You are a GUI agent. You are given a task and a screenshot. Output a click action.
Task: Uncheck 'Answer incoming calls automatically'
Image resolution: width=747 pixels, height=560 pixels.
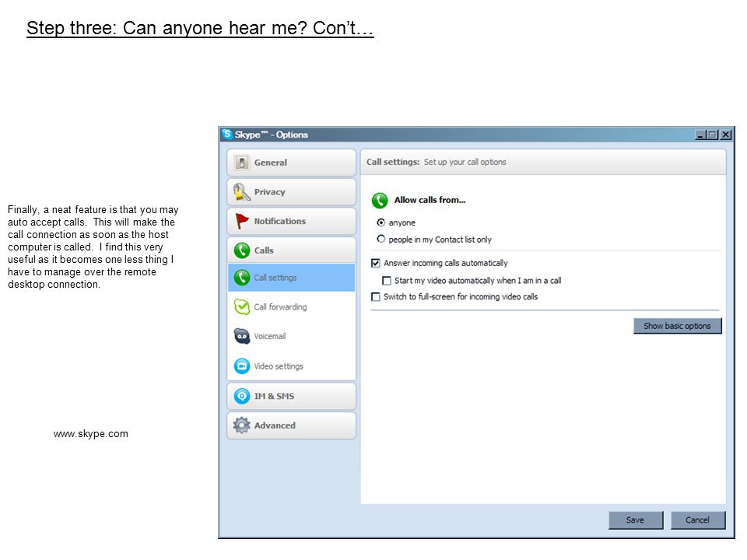click(x=375, y=263)
